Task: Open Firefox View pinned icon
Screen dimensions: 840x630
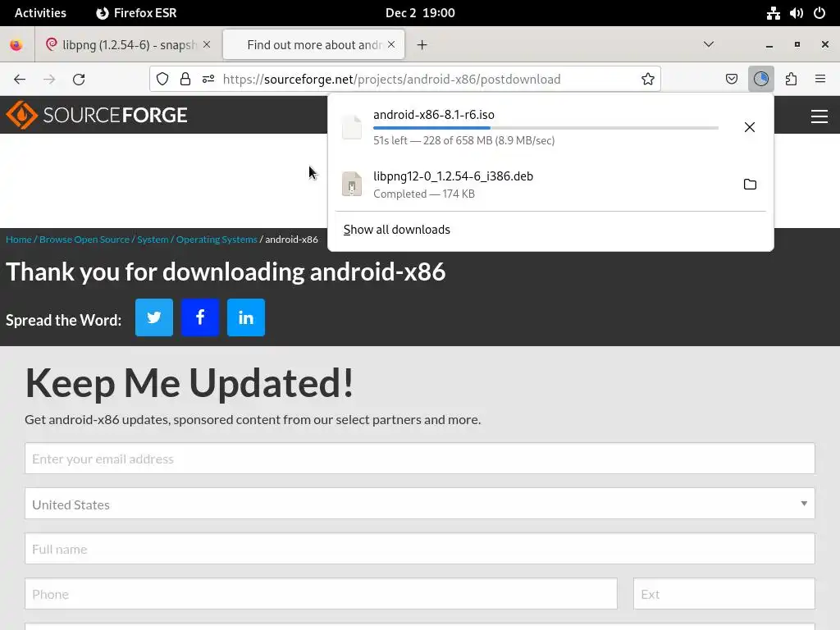Action: point(16,45)
